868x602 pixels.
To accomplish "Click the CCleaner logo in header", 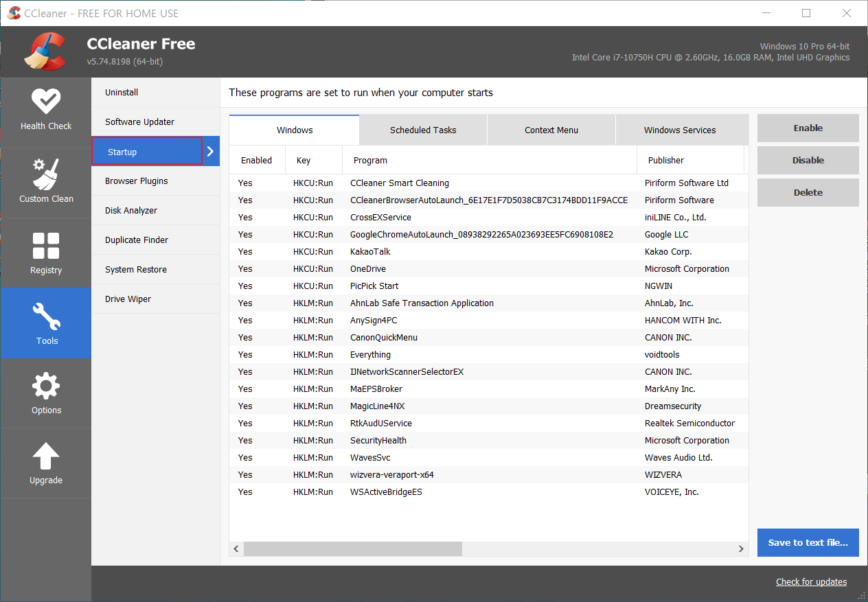I will (x=46, y=51).
